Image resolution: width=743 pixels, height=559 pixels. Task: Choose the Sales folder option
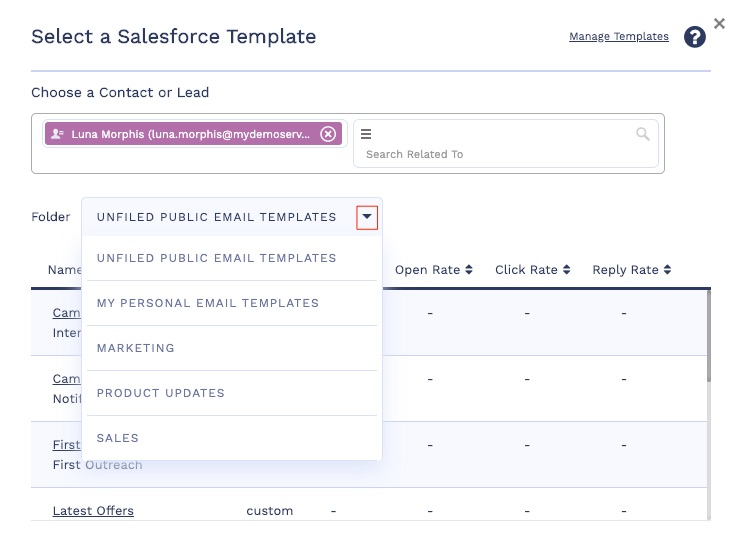tap(118, 438)
